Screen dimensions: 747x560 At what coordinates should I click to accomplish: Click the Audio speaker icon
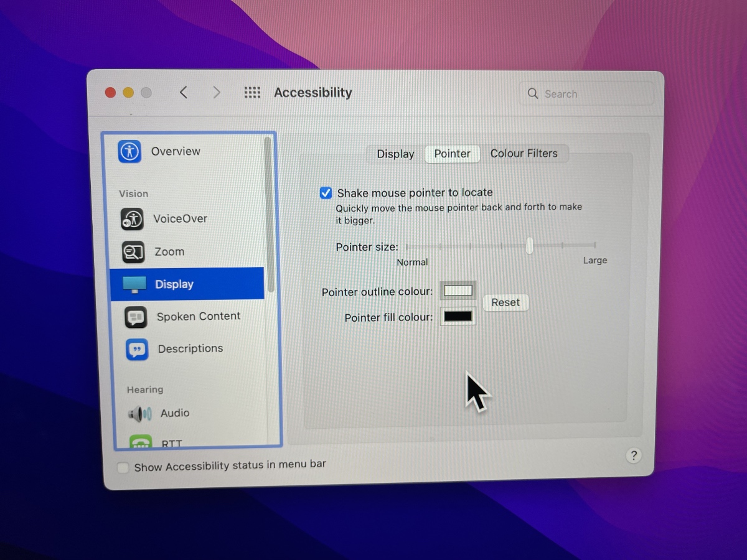pos(140,414)
